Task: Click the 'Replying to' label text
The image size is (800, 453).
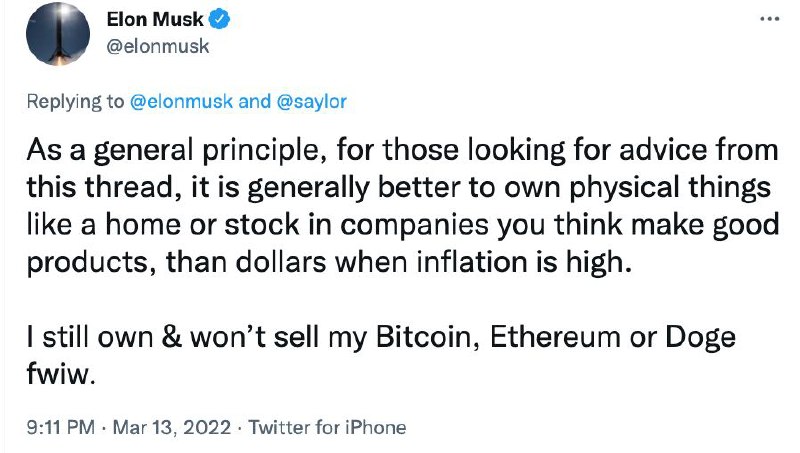Action: [75, 101]
